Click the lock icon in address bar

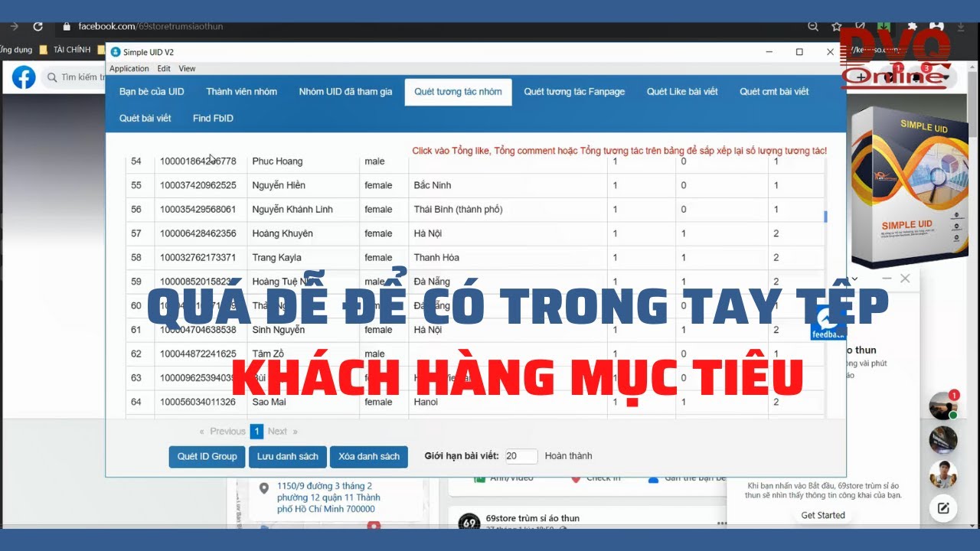tap(67, 26)
